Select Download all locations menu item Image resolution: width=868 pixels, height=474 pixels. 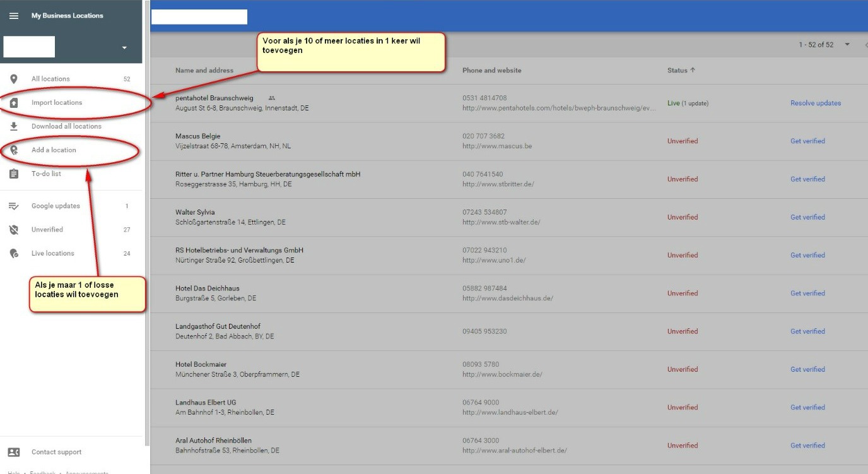tap(66, 126)
